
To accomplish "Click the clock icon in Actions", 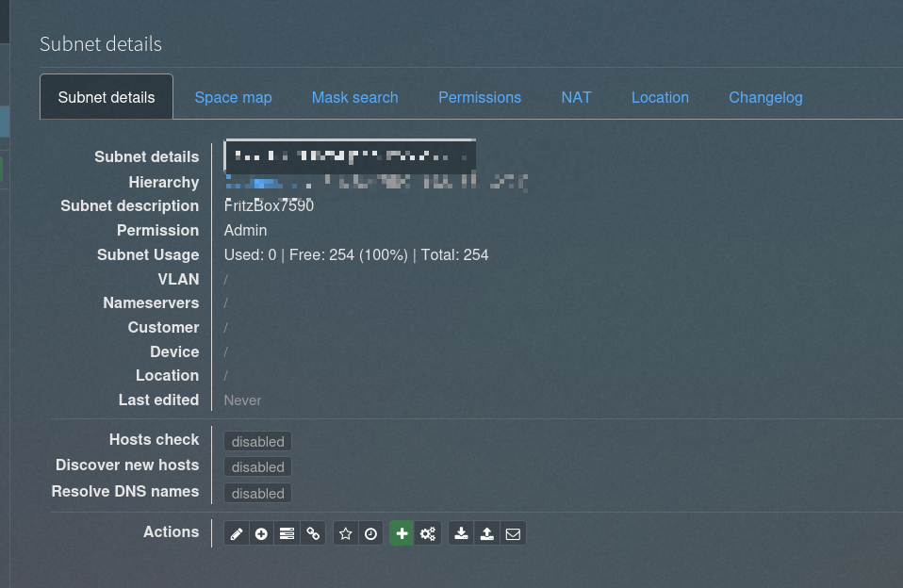I will click(x=371, y=534).
